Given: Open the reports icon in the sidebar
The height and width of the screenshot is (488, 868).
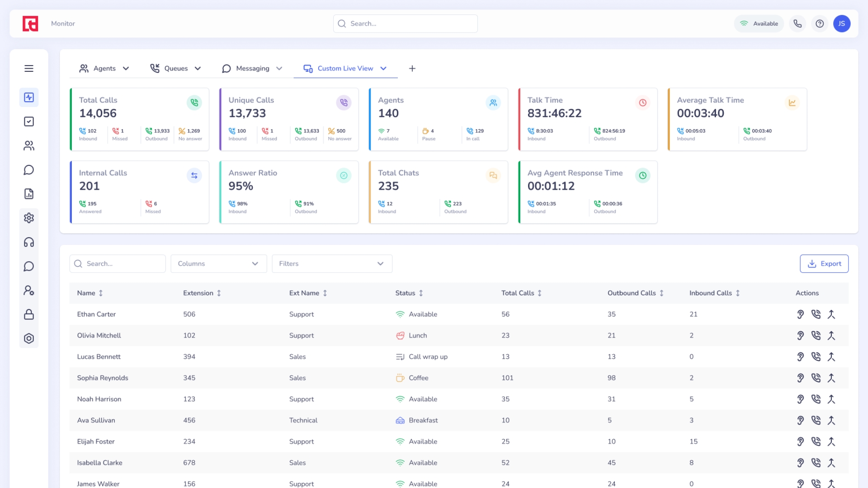Looking at the screenshot, I should point(29,194).
